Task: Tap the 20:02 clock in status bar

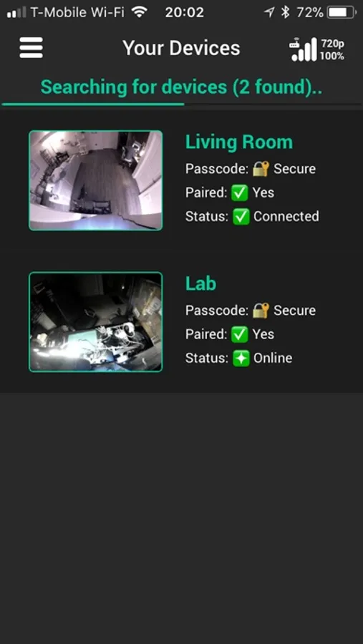Action: (x=185, y=12)
